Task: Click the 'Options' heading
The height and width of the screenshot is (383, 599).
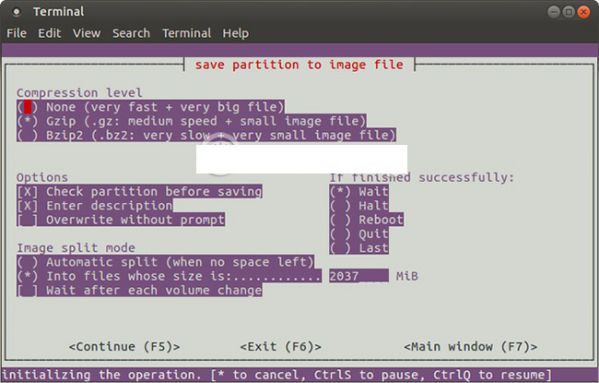Action: coord(42,177)
